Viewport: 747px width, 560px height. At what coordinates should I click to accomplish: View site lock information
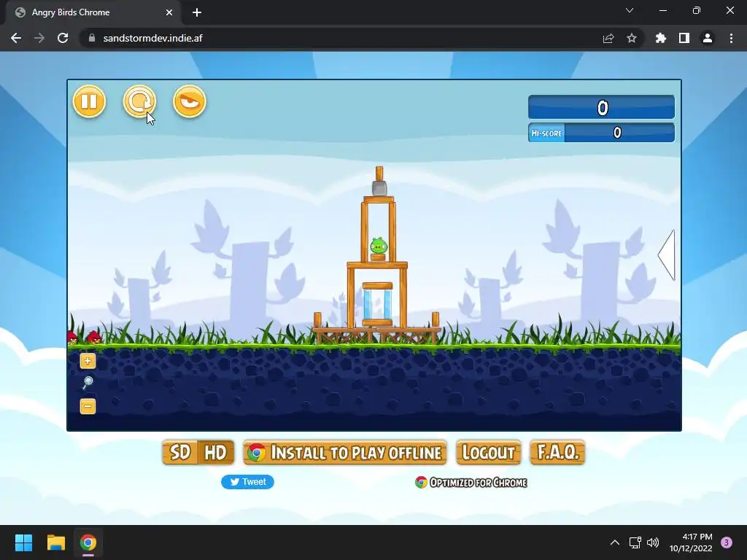(92, 38)
